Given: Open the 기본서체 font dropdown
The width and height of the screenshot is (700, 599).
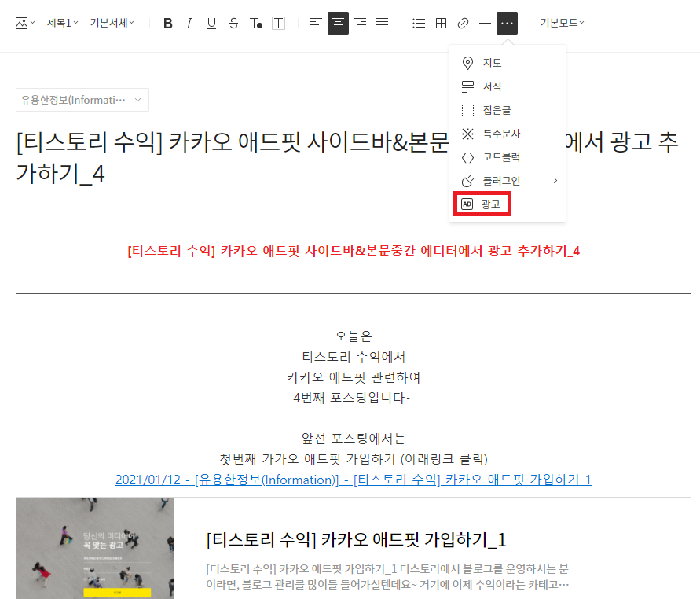Looking at the screenshot, I should [112, 23].
